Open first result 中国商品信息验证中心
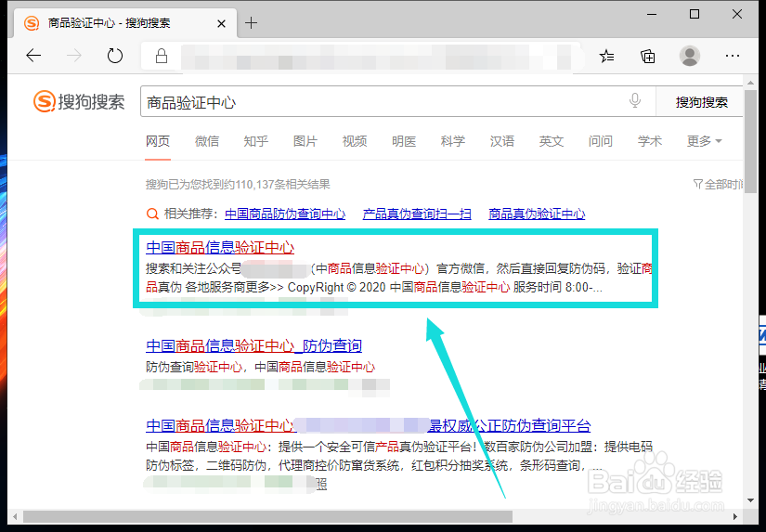The height and width of the screenshot is (532, 766). (x=220, y=248)
